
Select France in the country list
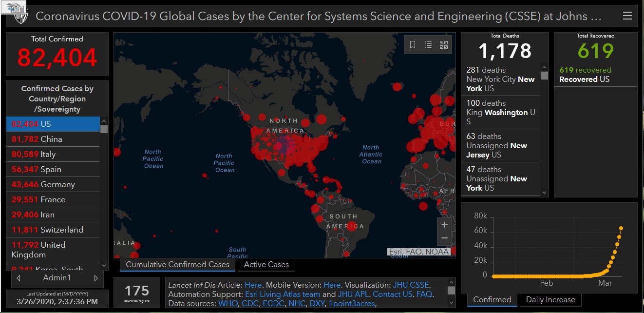tap(53, 200)
